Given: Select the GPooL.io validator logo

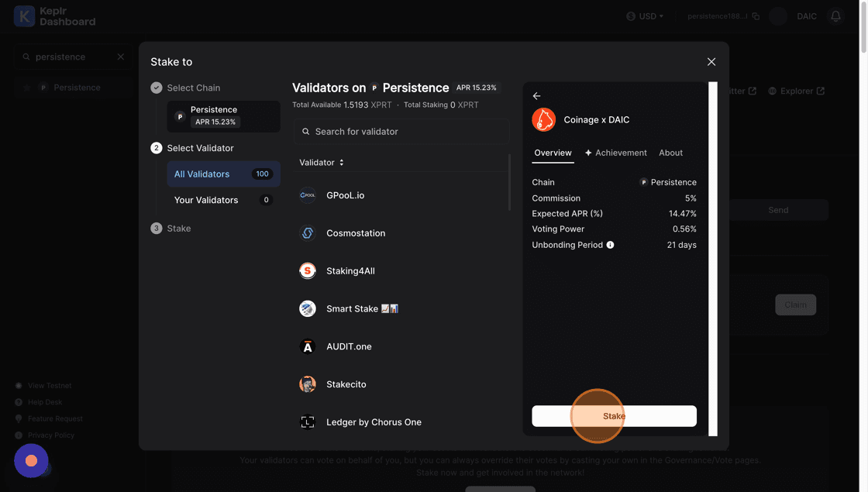Looking at the screenshot, I should pyautogui.click(x=308, y=195).
